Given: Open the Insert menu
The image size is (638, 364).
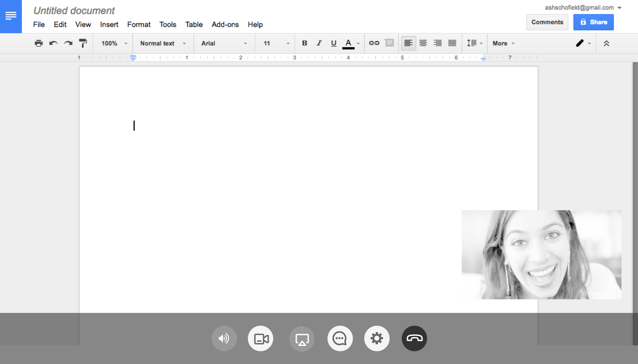Looking at the screenshot, I should (x=109, y=24).
